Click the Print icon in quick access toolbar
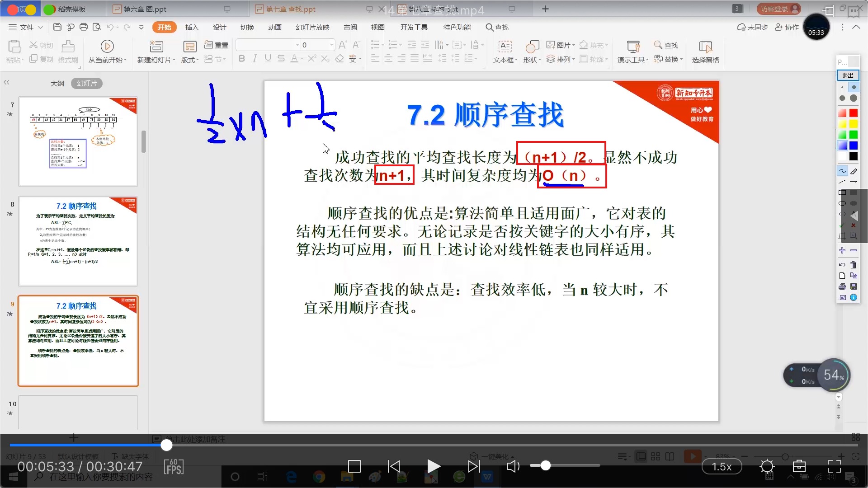The image size is (868, 488). pyautogui.click(x=84, y=27)
